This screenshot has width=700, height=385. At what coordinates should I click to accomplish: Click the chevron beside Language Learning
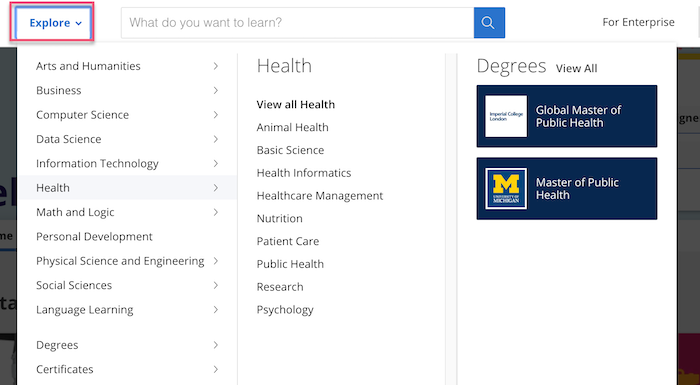pyautogui.click(x=216, y=310)
